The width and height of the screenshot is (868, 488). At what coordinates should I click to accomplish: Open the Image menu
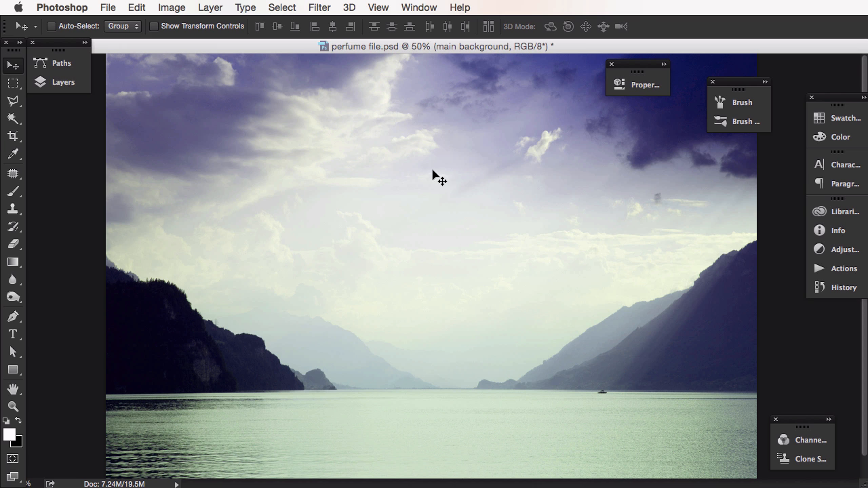coord(172,7)
